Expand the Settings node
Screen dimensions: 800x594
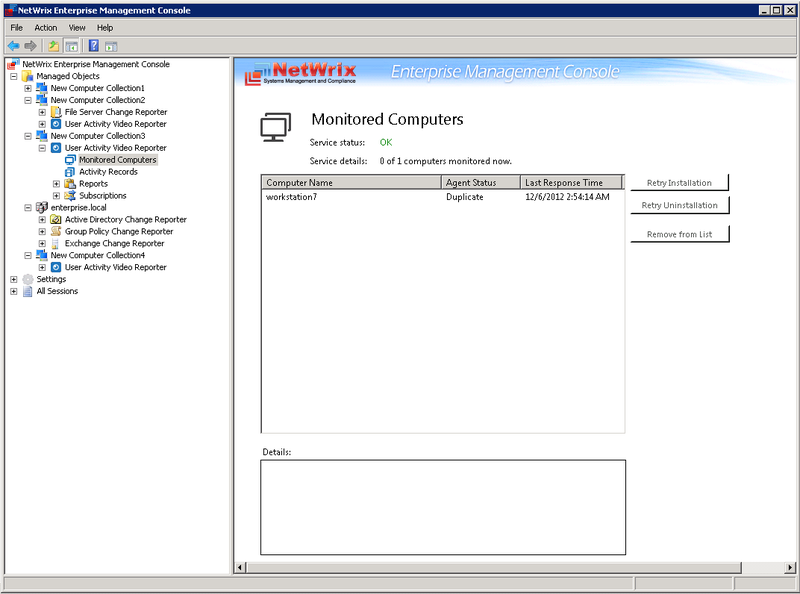(14, 280)
